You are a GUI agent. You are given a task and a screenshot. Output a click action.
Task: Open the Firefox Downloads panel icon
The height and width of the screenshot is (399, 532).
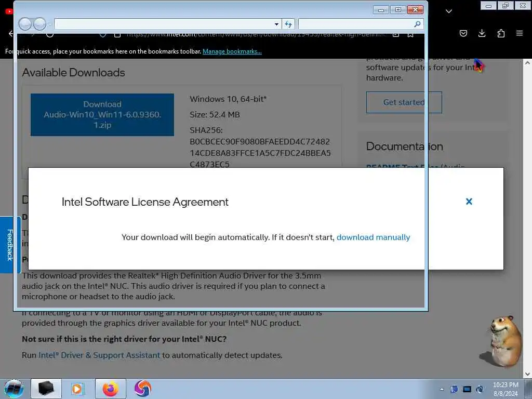482,33
